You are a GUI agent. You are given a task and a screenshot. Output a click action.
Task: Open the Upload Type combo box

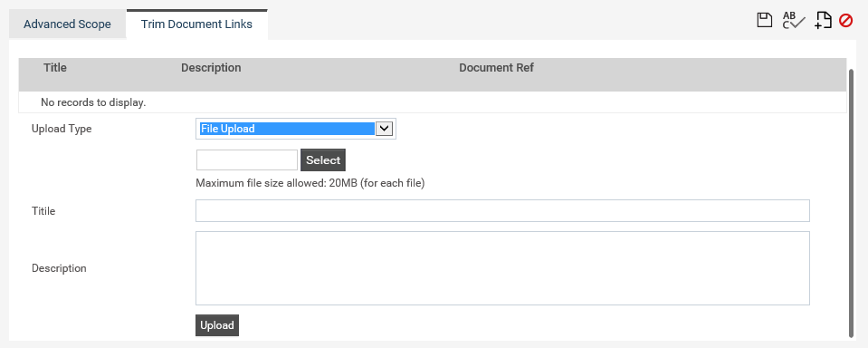[296, 129]
